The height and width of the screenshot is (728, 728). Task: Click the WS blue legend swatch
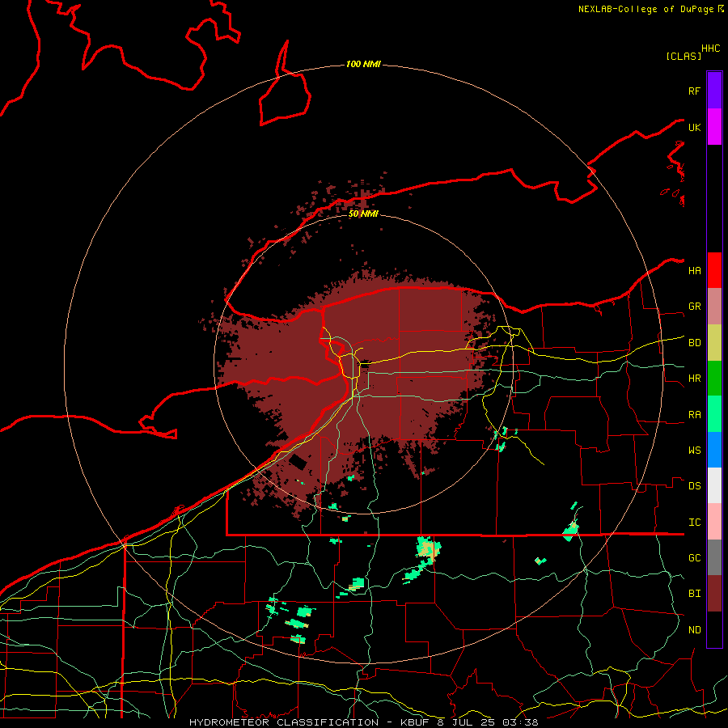point(714,450)
